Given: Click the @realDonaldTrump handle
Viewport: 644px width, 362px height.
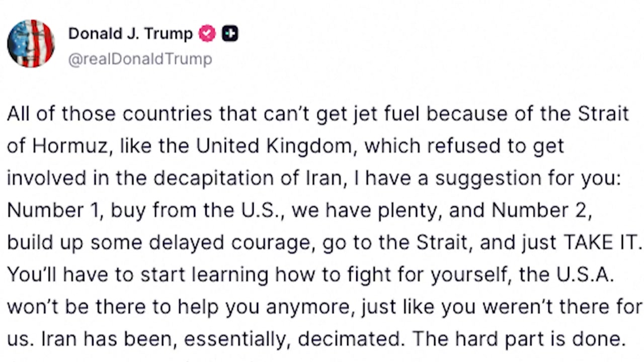Looking at the screenshot, I should pos(140,59).
